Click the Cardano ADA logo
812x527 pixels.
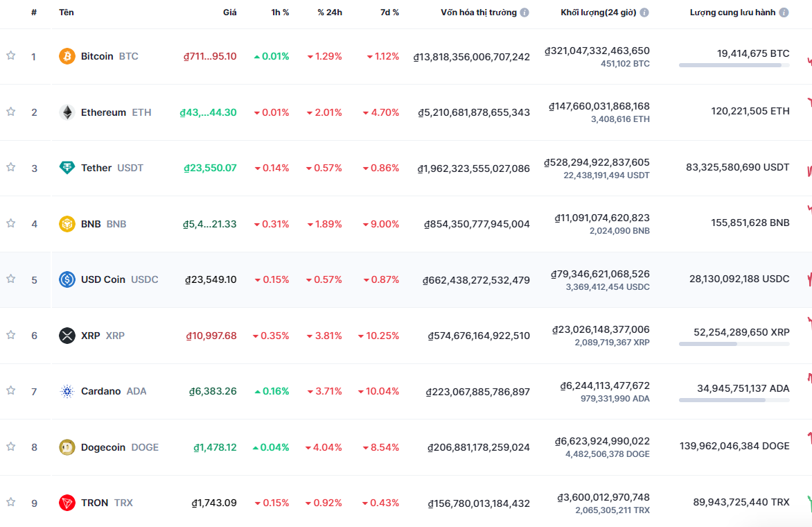66,391
